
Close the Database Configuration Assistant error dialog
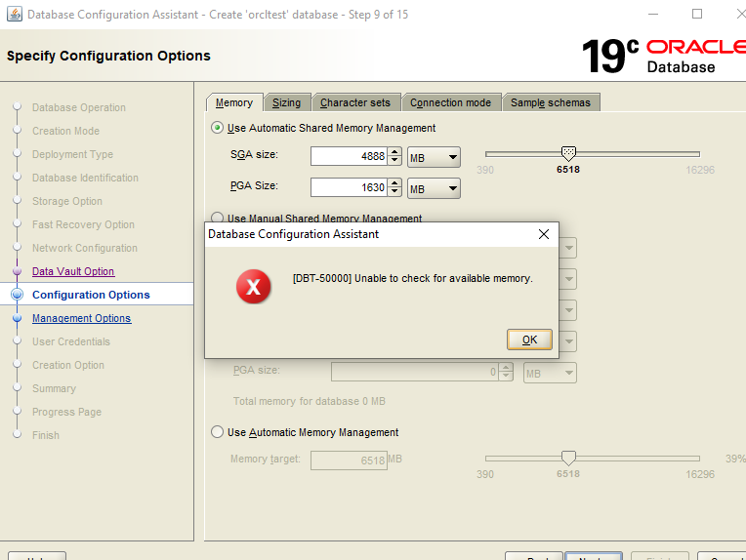point(544,234)
